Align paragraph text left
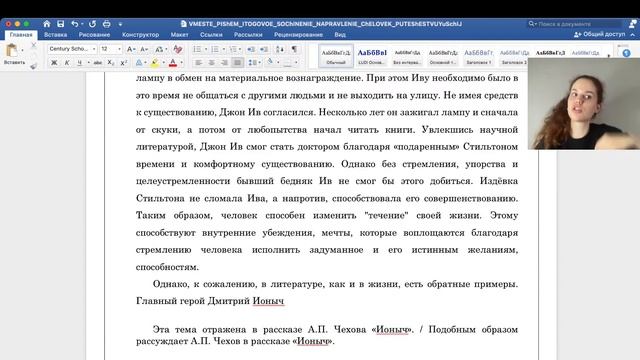Screen dimensions: 640x360 point(198,63)
